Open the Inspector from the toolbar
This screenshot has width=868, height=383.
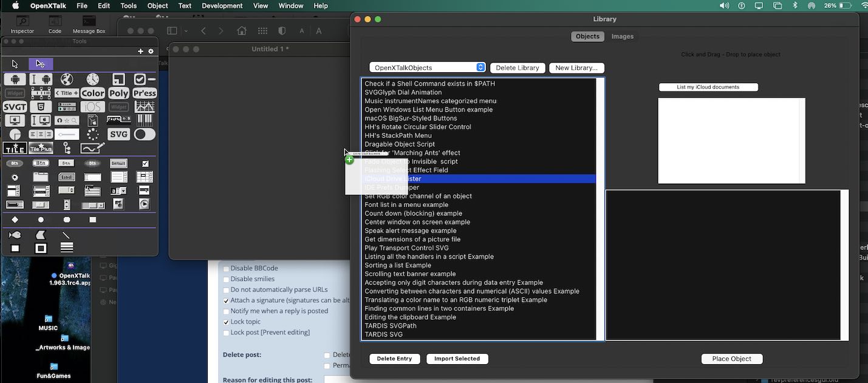[x=22, y=25]
